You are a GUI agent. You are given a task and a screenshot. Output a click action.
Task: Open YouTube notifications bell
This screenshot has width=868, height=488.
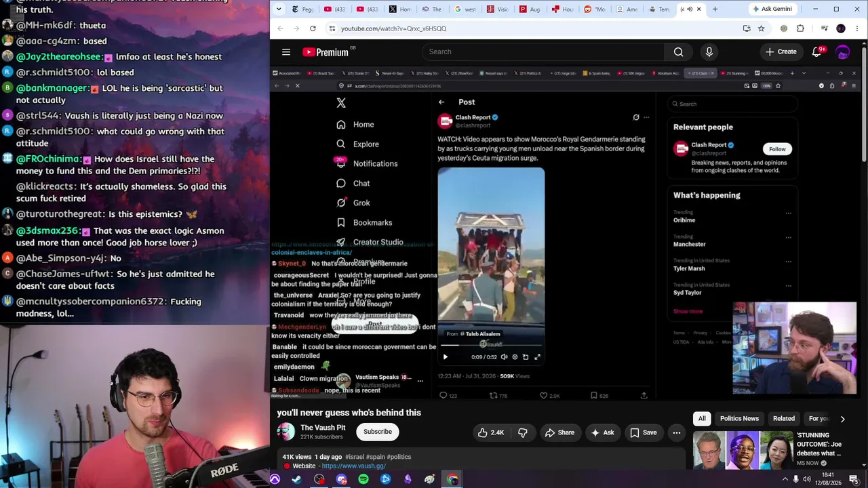[x=817, y=52]
